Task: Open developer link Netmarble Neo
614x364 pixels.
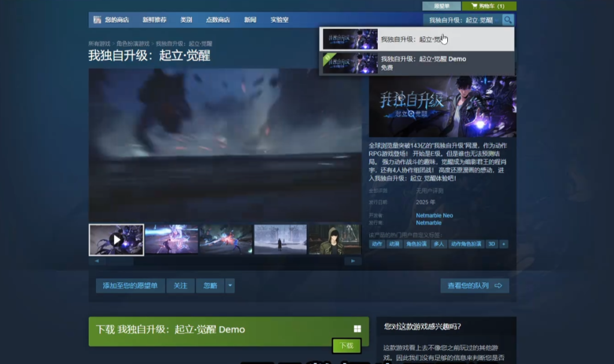Action: point(434,215)
